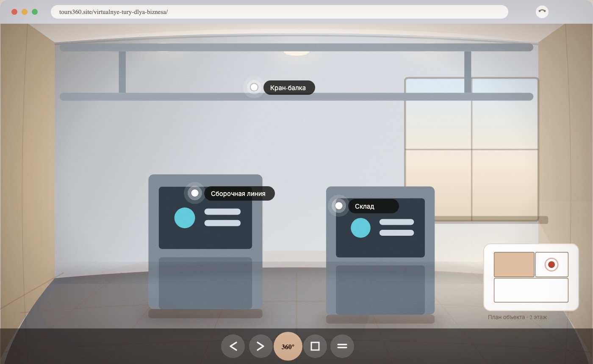This screenshot has height=364, width=593.
Task: Advance to the next panorama scene
Action: 260,346
